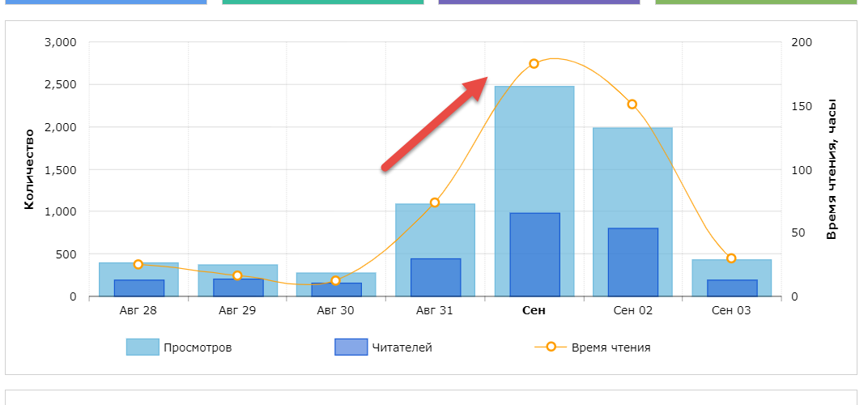This screenshot has height=405, width=868.
Task: Toggle the Просмотров series in the legend
Action: pyautogui.click(x=198, y=347)
